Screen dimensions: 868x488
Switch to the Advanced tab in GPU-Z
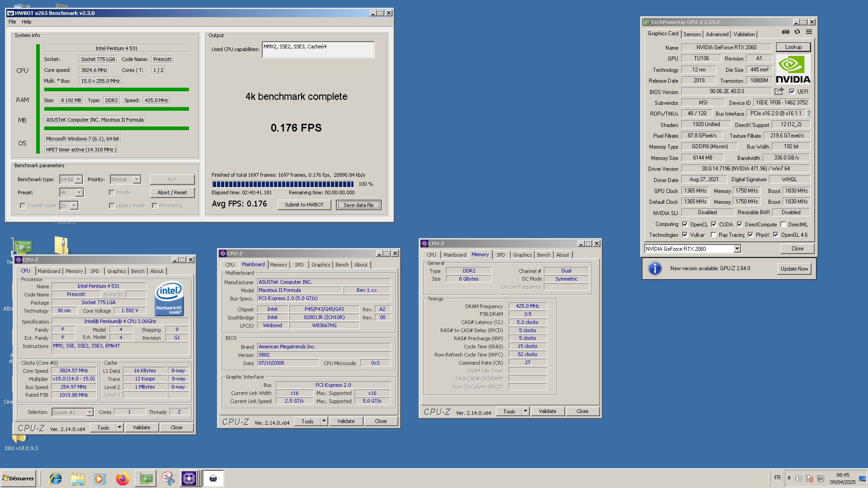[717, 34]
